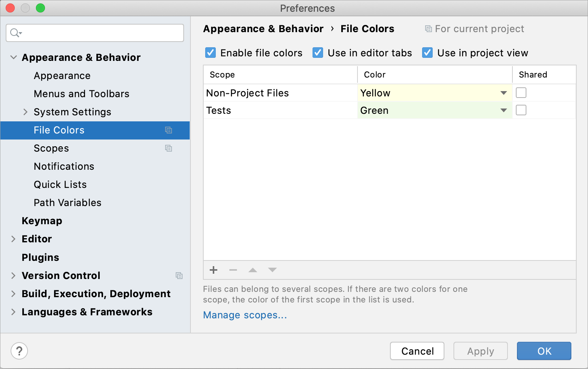588x369 pixels.
Task: Click the Green color cell
Action: (x=435, y=110)
